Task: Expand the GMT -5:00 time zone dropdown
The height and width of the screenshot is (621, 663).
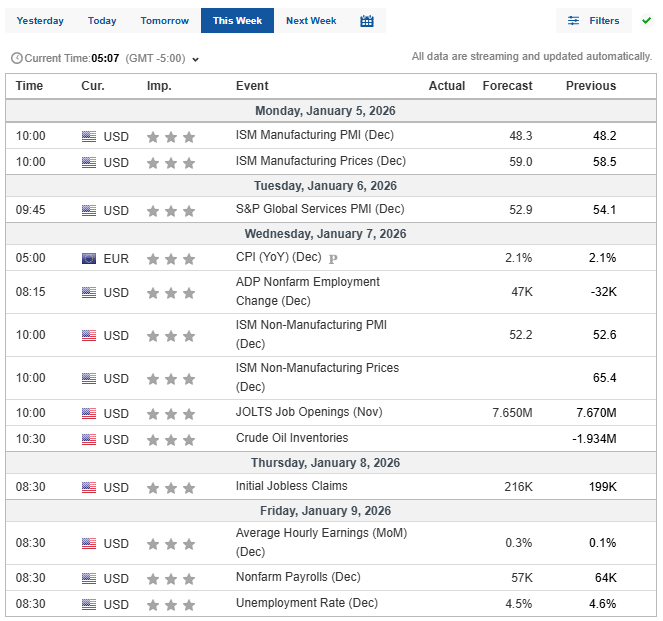Action: point(195,59)
